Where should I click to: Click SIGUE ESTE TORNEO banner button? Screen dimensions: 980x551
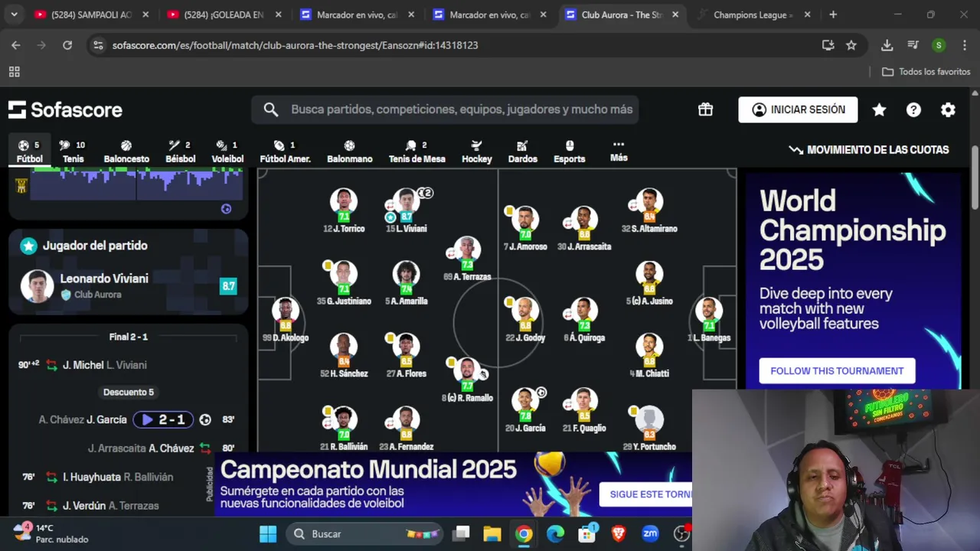[x=646, y=494]
